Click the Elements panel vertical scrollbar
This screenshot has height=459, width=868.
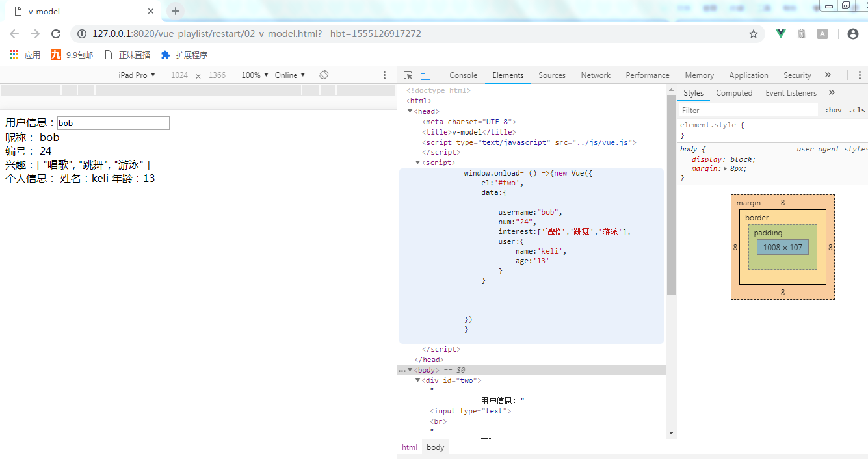671,194
